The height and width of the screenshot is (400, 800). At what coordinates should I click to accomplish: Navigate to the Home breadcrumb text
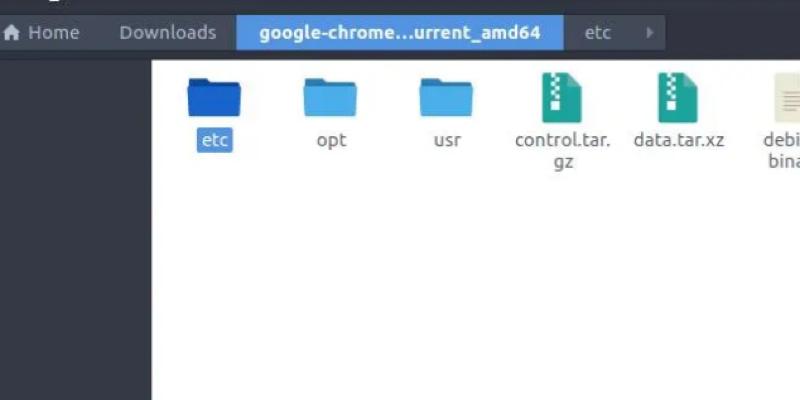pyautogui.click(x=53, y=33)
